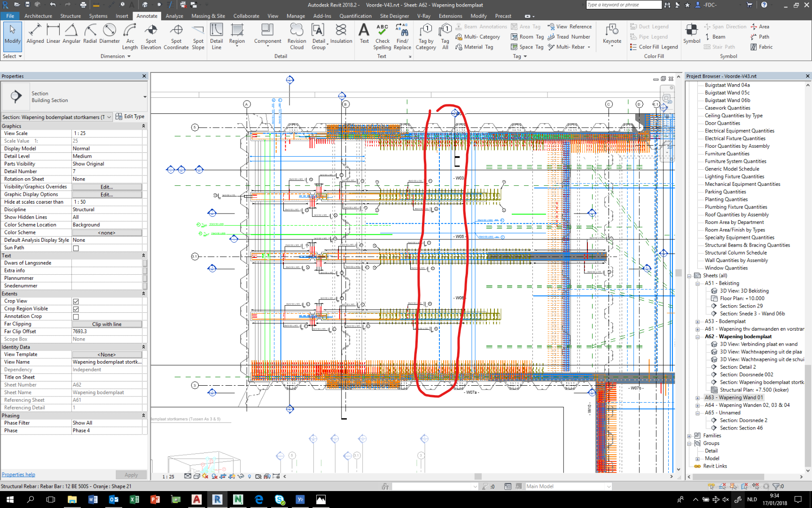Open the Multi-Rebar dropdown arrow
The image size is (812, 508).
(588, 47)
